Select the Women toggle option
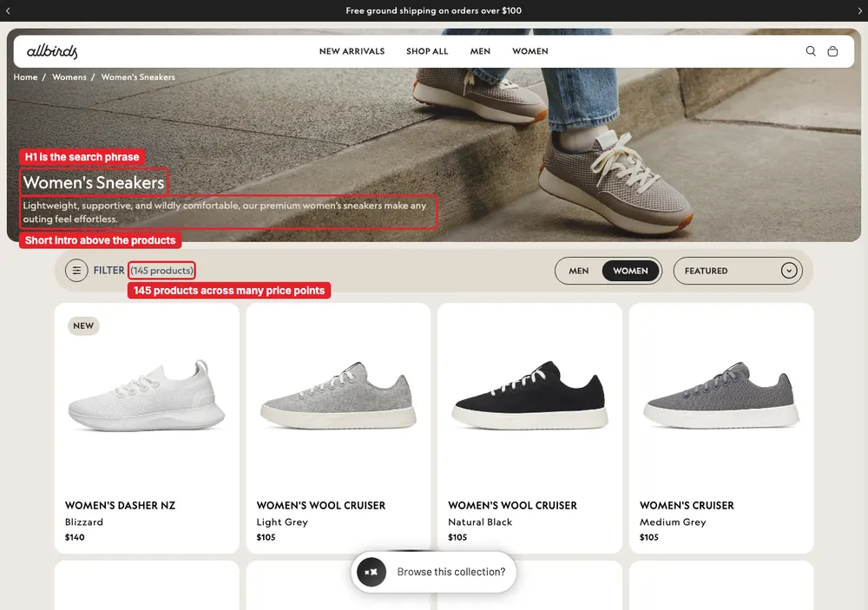 [630, 271]
